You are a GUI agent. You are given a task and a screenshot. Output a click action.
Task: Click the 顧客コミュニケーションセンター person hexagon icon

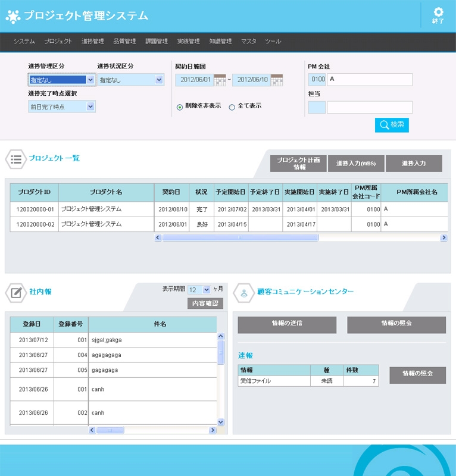point(243,293)
